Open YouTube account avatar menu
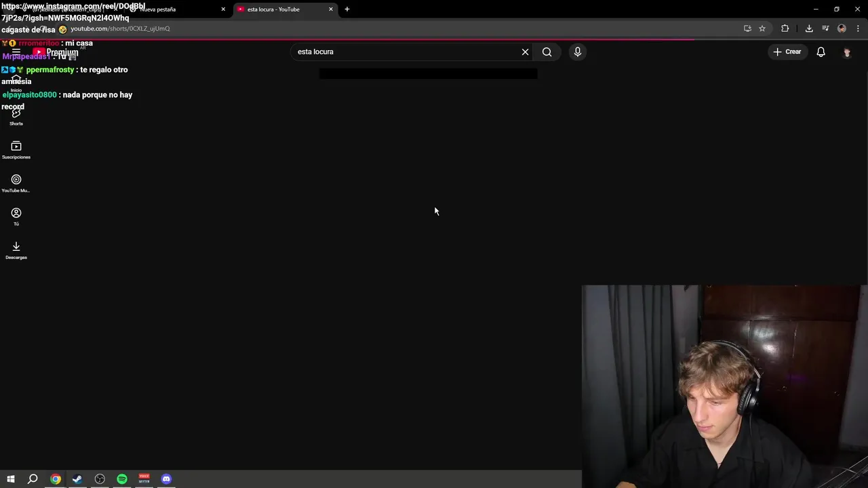The width and height of the screenshot is (868, 488). (846, 52)
